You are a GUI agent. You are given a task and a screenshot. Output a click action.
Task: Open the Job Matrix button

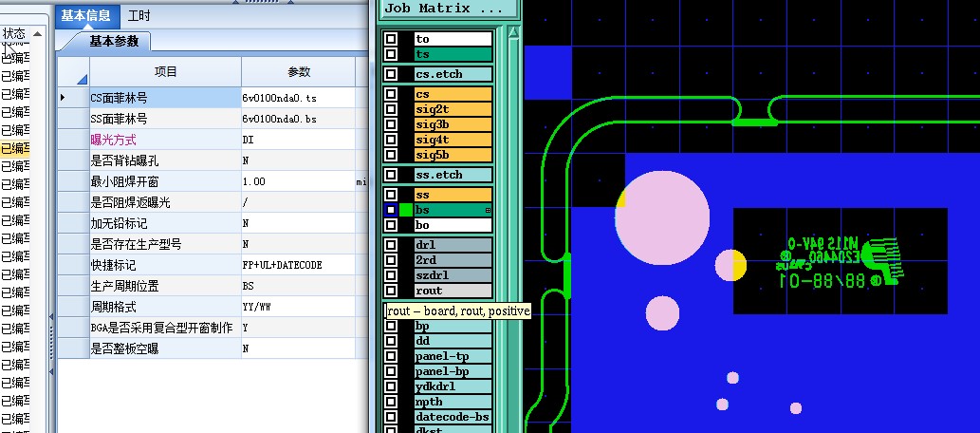(449, 9)
